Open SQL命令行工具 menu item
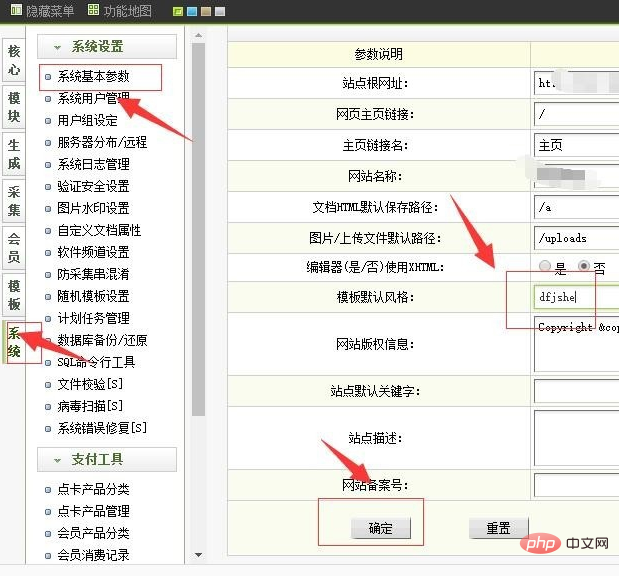Viewport: 619px width, 576px height. point(96,362)
